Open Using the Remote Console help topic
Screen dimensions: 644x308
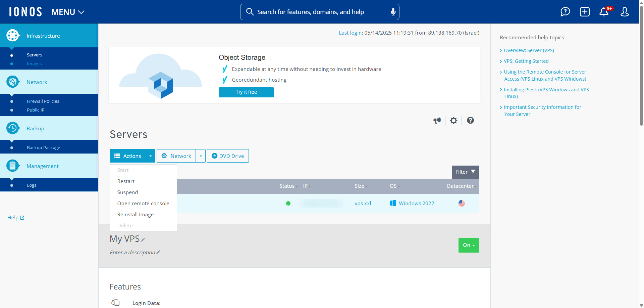(x=545, y=75)
